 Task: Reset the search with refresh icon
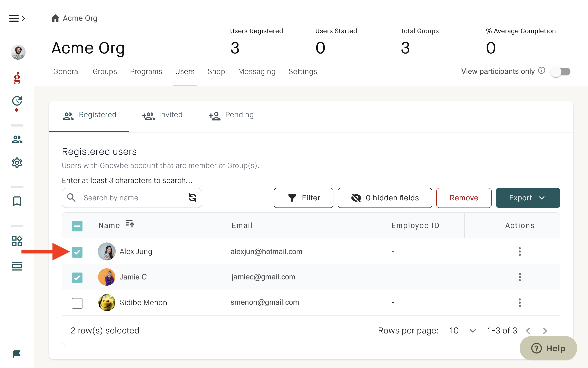193,197
